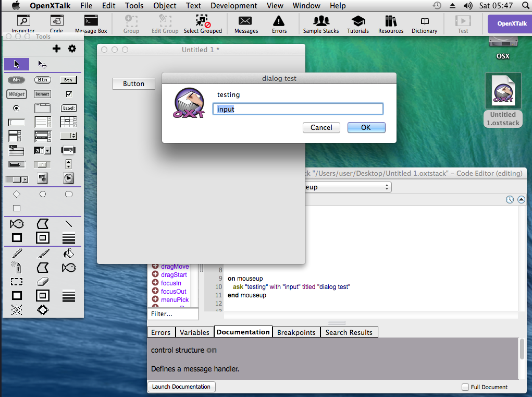Open the Apple menu
The image size is (532, 397).
16,5
